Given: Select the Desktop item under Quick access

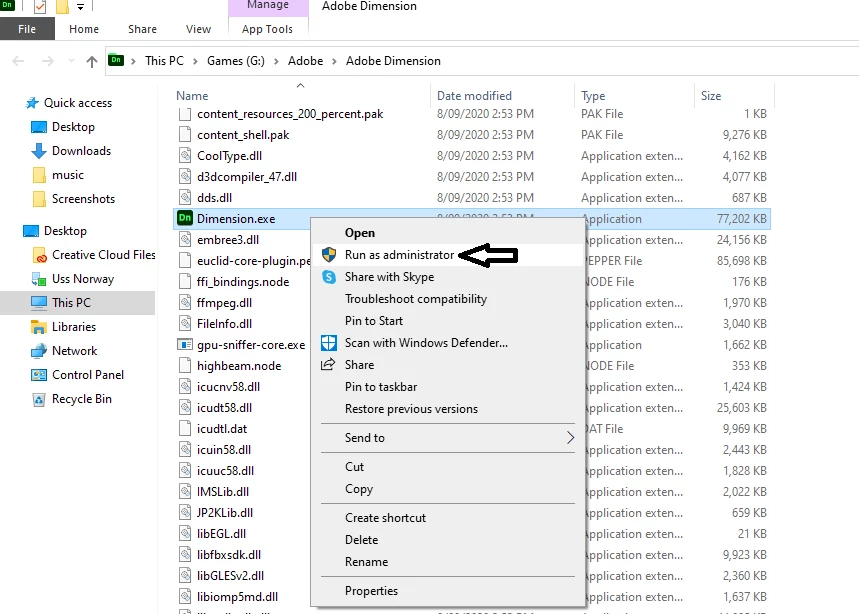Looking at the screenshot, I should (x=73, y=127).
